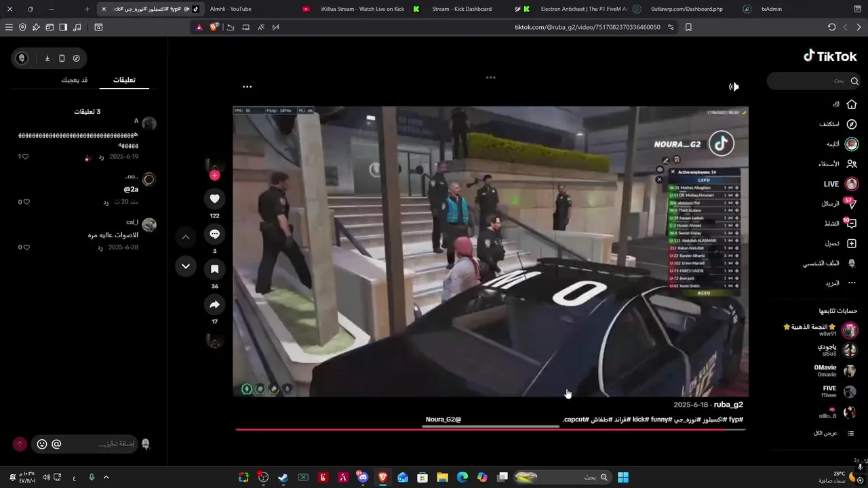The image size is (868, 488).
Task: Open the music playlist icon in toolbar
Action: tap(77, 27)
